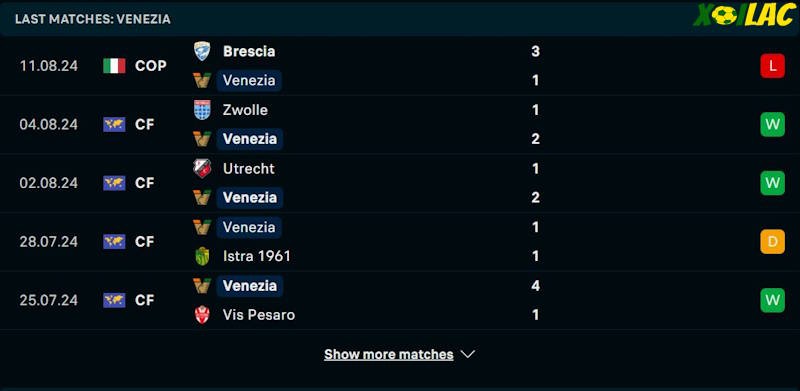Click the Vis Pesaro team crest icon
800x391 pixels.
(202, 314)
